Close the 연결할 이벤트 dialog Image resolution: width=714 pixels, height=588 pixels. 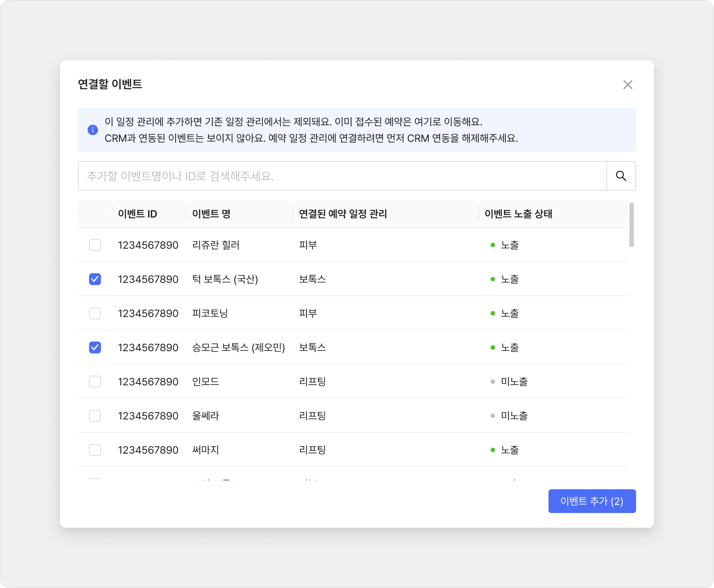[x=628, y=85]
